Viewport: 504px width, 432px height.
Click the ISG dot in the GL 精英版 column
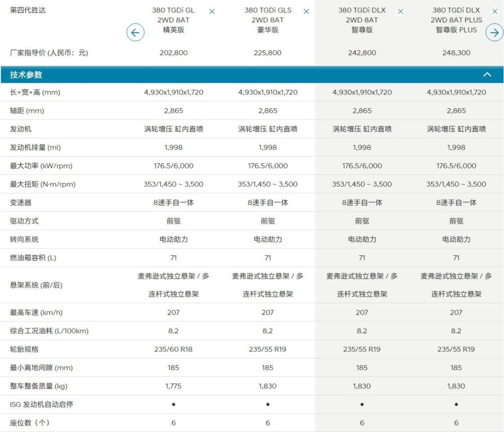tap(173, 404)
